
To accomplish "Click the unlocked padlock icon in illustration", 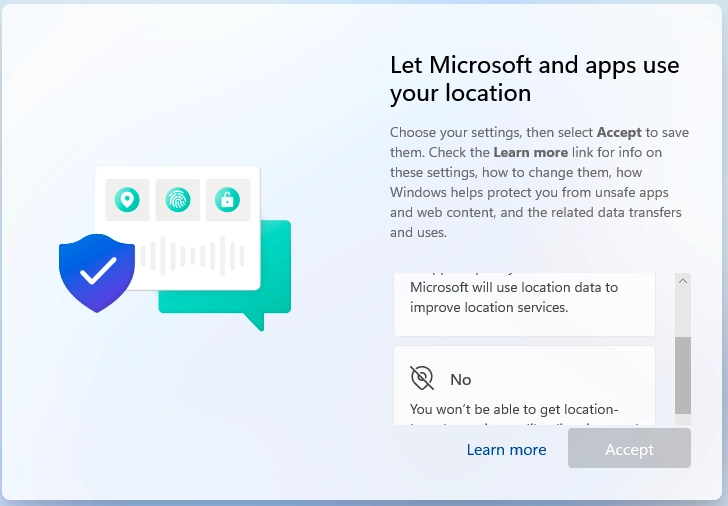I will point(228,200).
